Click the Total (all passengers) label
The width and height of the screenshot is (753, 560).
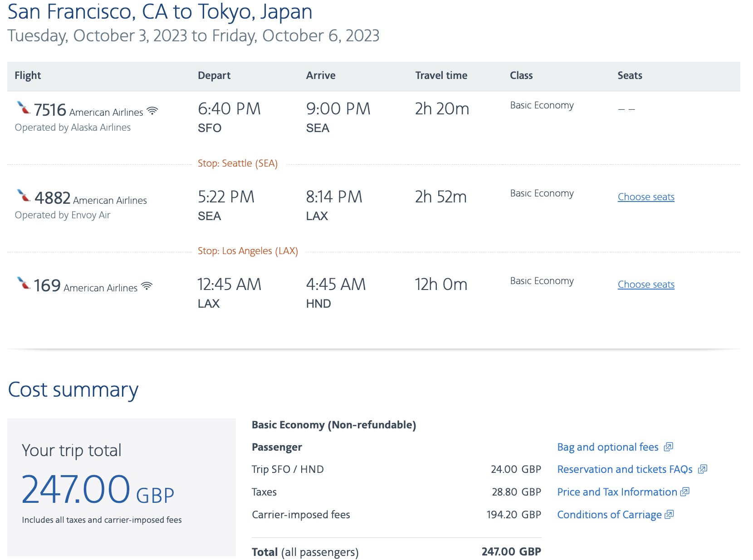305,552
